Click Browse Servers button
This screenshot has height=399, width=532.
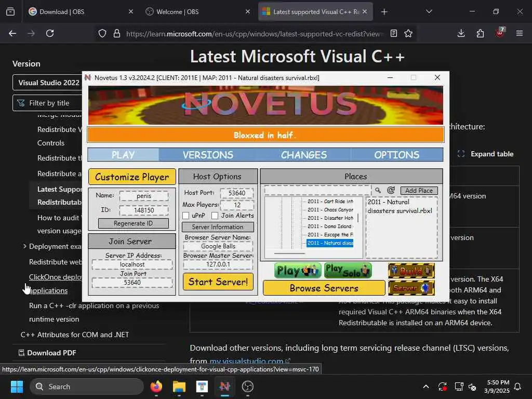tap(324, 288)
